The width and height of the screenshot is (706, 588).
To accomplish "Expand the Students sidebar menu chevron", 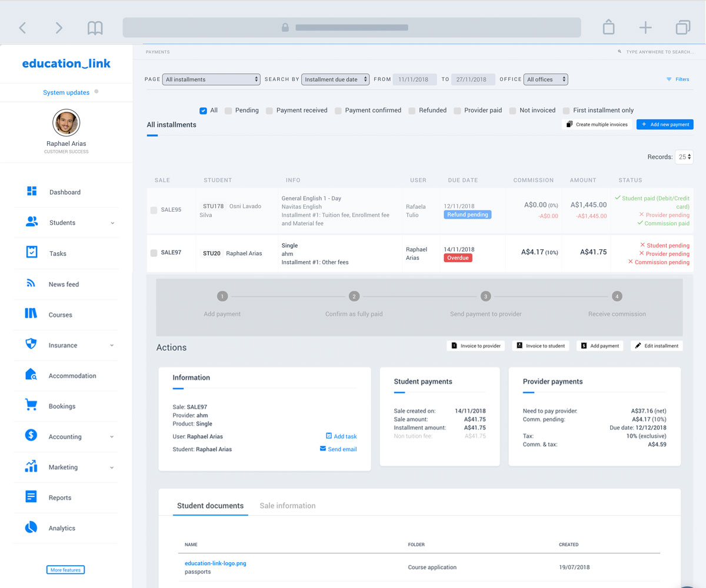I will 112,223.
